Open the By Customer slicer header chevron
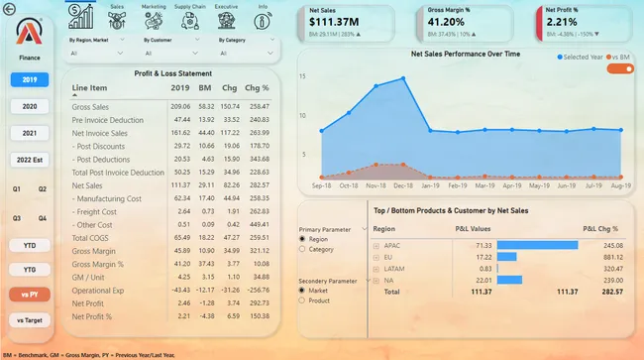This screenshot has width=644, height=360. pos(197,40)
